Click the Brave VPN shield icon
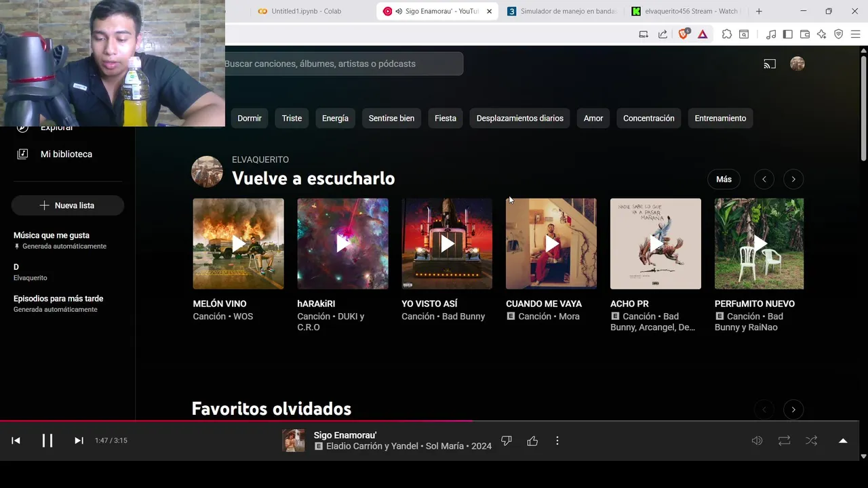The width and height of the screenshot is (868, 488). coord(839,34)
